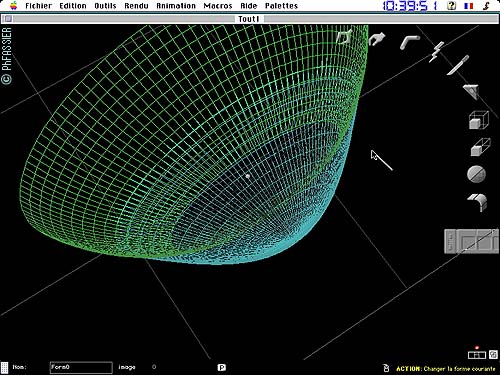
Task: Select the extruded box tool
Action: [480, 147]
